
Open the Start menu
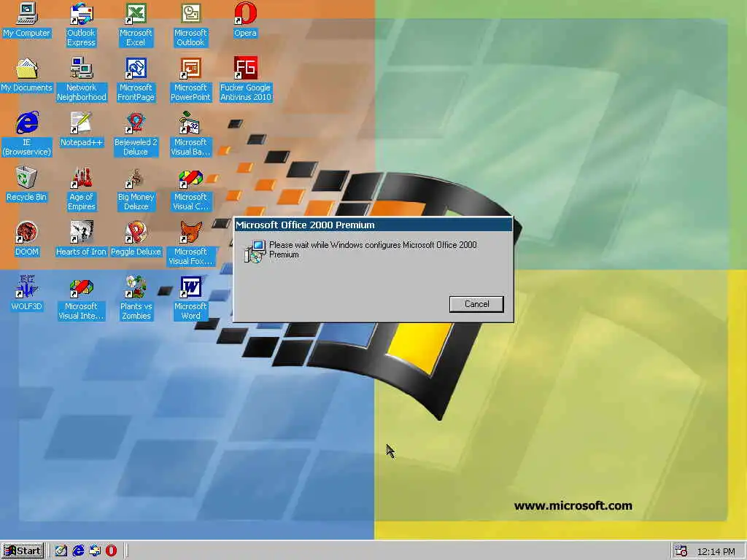23,551
